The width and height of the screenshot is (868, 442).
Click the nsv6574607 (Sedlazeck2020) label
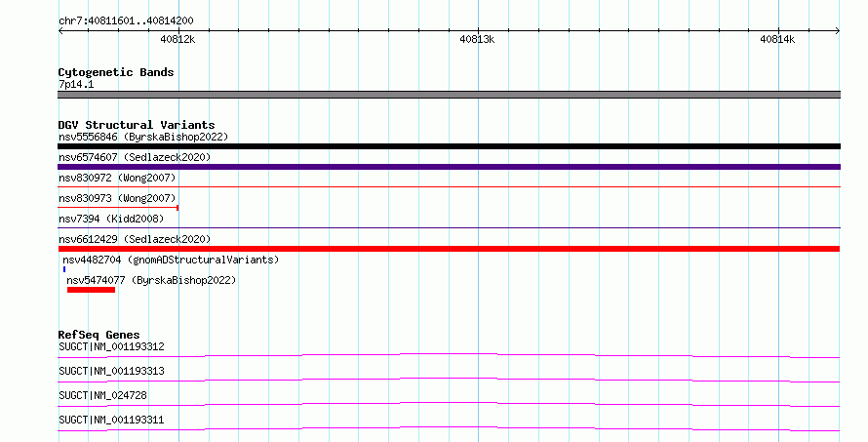pos(135,157)
